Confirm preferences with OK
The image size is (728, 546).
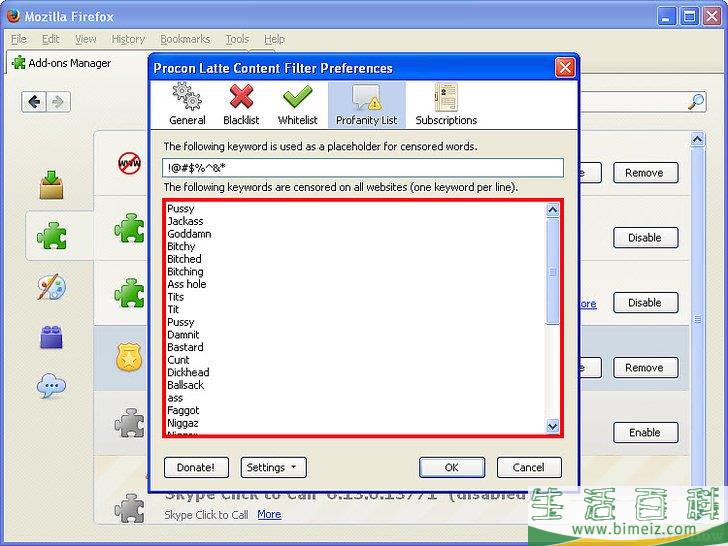[452, 468]
